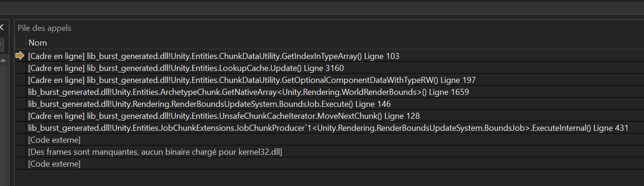Click the blank icon column header beside Nom

[20, 43]
